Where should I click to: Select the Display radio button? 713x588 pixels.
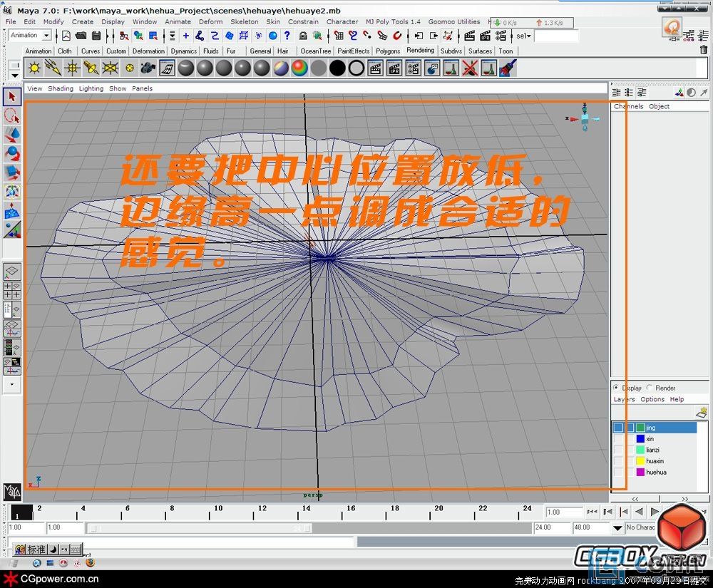(x=616, y=388)
